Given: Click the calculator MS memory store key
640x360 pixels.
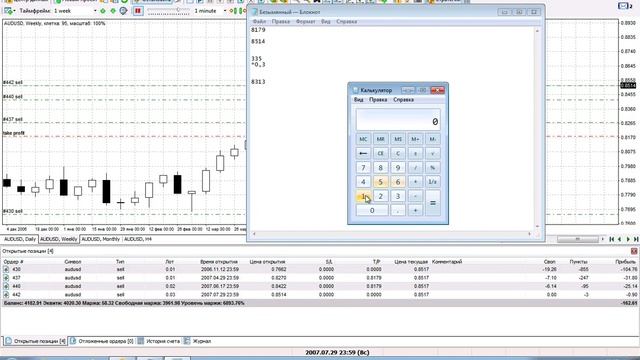Looking at the screenshot, I should [x=398, y=139].
